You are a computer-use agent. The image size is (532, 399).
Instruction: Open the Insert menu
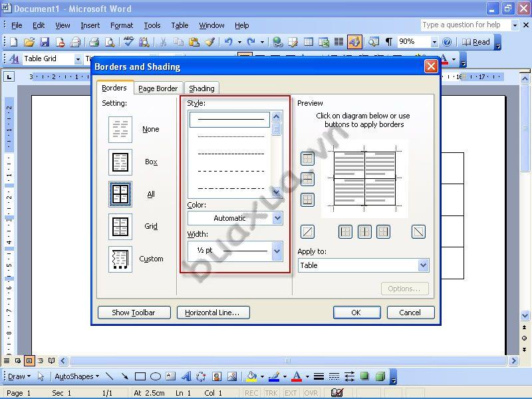click(x=90, y=25)
